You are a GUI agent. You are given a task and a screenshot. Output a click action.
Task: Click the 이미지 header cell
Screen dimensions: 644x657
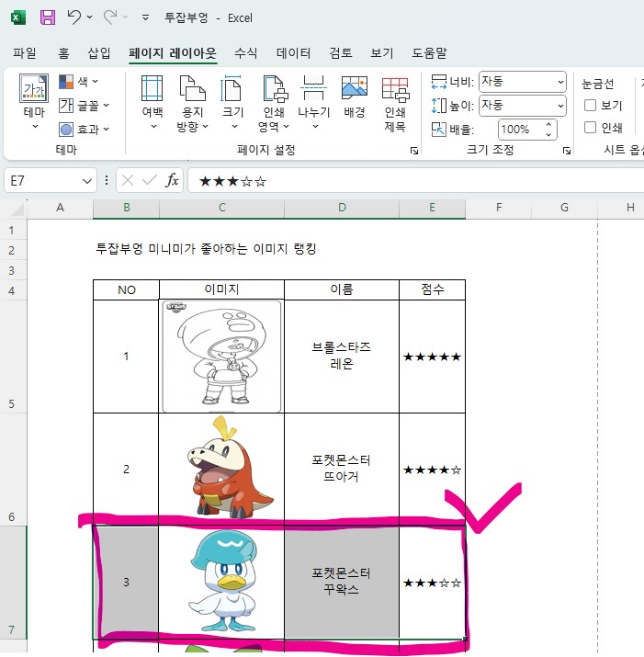221,289
